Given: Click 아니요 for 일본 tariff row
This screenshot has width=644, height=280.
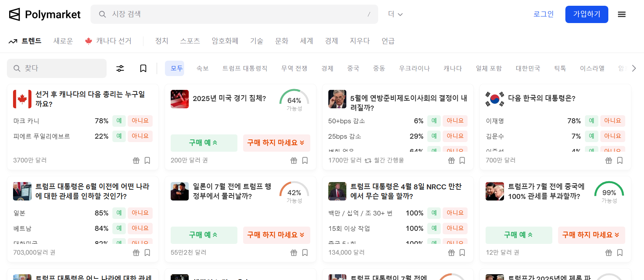Looking at the screenshot, I should (140, 213).
